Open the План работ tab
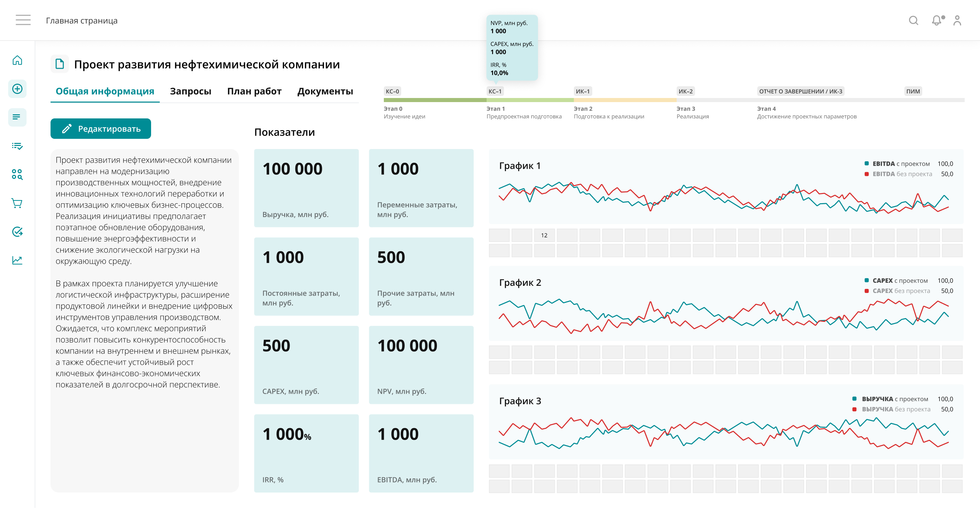Image resolution: width=980 pixels, height=508 pixels. pyautogui.click(x=254, y=91)
